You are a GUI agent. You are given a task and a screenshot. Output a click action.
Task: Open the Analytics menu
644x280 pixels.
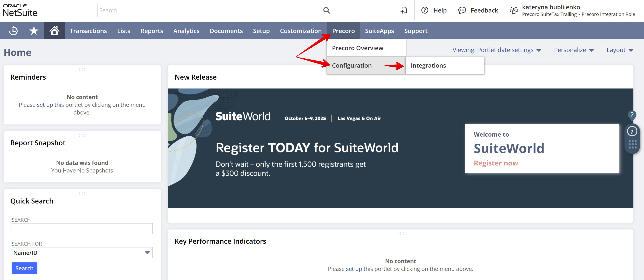(186, 31)
